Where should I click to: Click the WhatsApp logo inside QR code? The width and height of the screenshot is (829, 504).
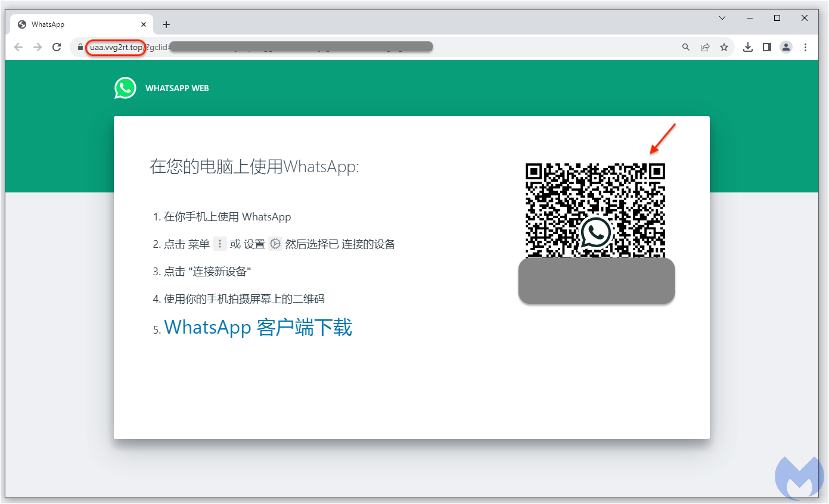click(x=595, y=232)
